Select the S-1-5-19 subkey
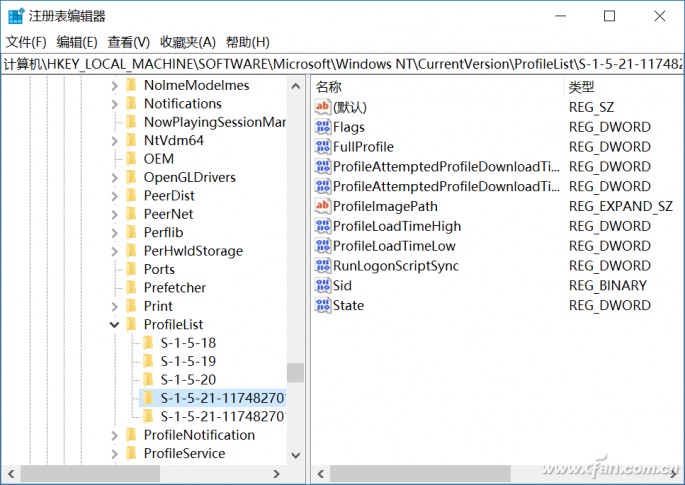This screenshot has height=485, width=685. (x=188, y=361)
